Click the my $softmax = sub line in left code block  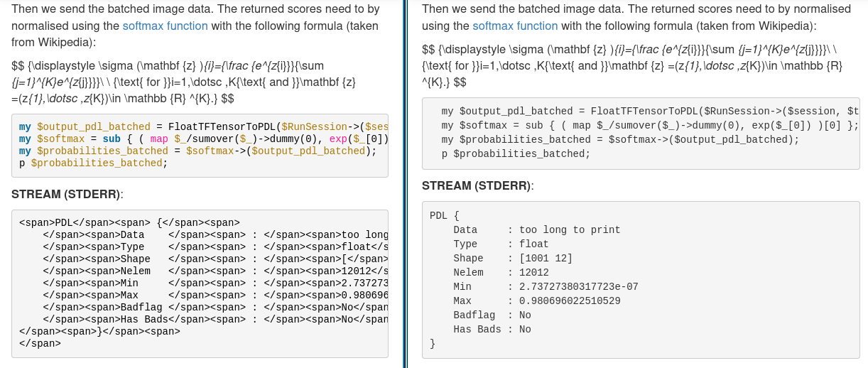click(x=203, y=139)
